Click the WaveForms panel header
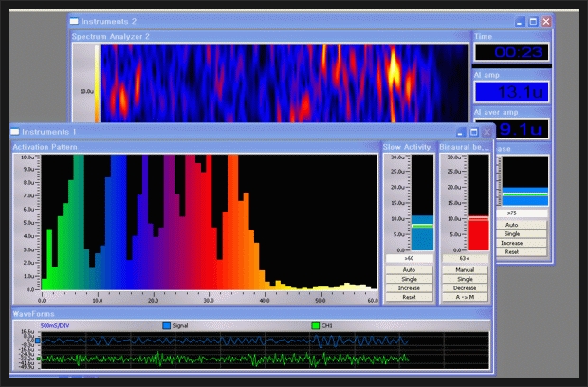 point(251,314)
